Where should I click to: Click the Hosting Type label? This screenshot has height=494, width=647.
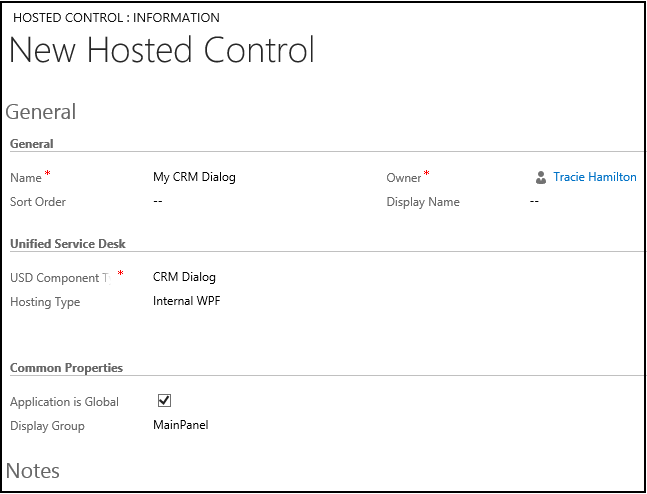[45, 302]
